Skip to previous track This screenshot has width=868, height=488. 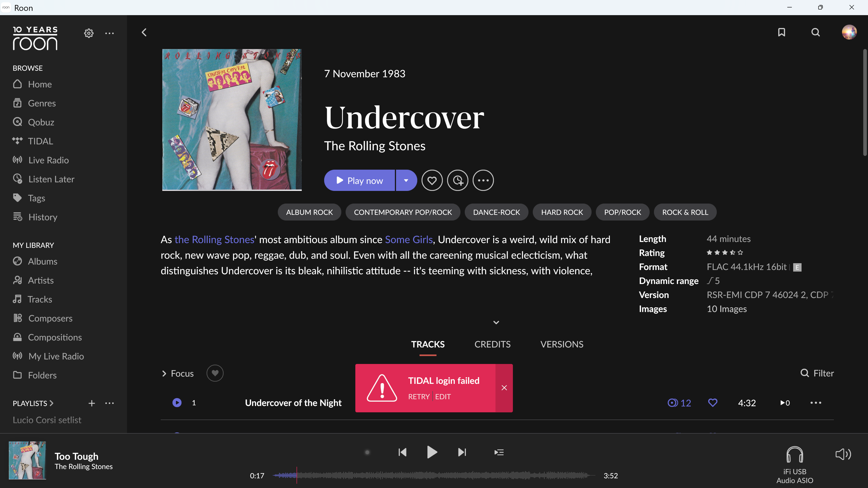click(x=402, y=452)
